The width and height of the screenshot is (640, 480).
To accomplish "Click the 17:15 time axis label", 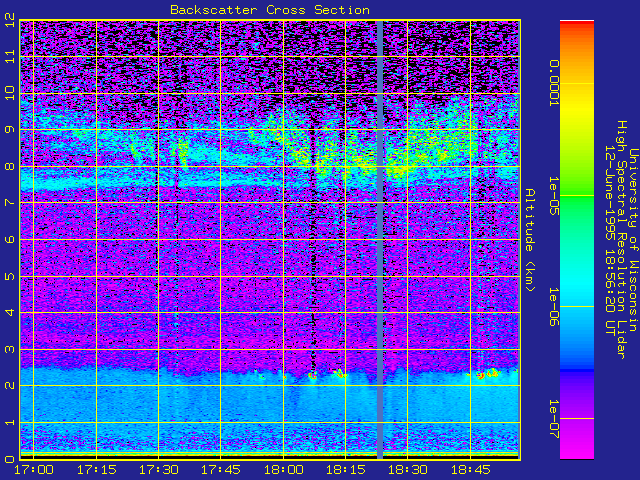I will [x=96, y=469].
